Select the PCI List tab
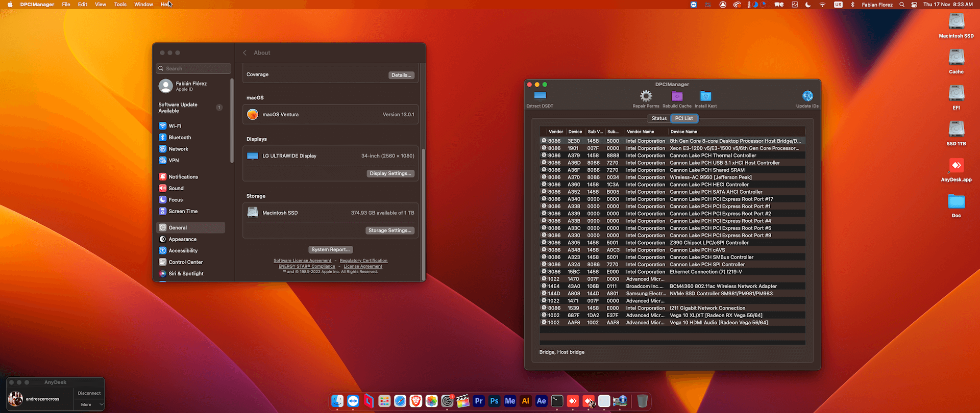Screen dimensions: 980x413 click(x=684, y=118)
